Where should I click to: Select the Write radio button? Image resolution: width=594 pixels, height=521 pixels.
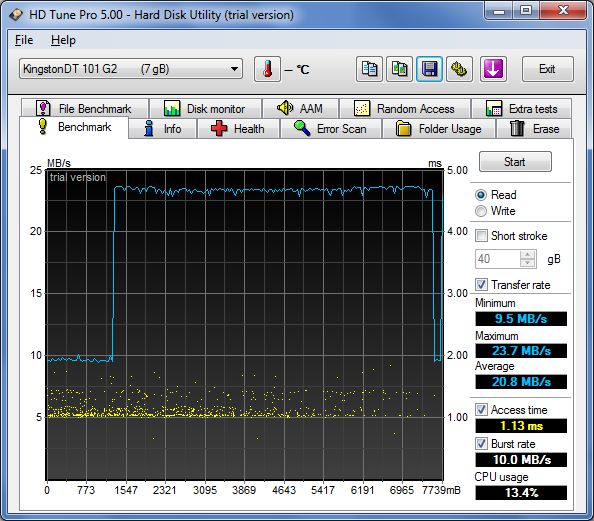click(481, 211)
